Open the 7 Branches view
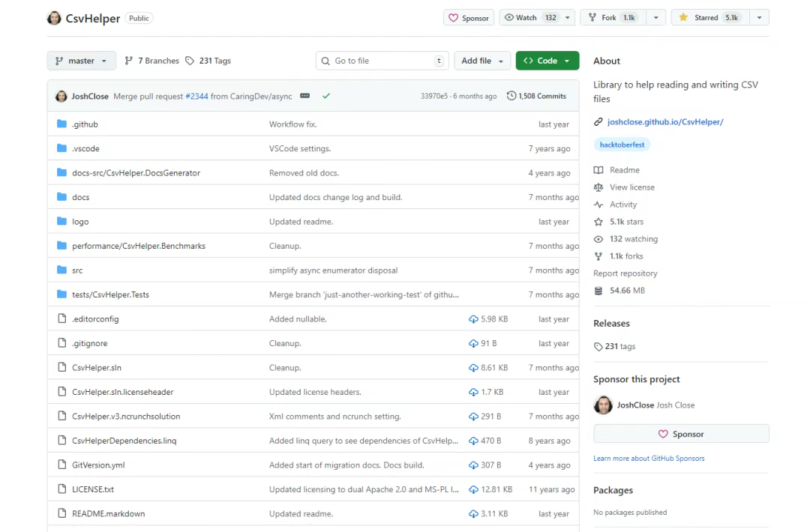 pyautogui.click(x=151, y=61)
